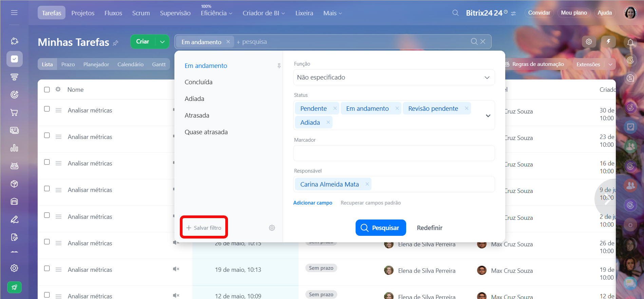Open the bar chart analytics sidebar icon

point(14,148)
